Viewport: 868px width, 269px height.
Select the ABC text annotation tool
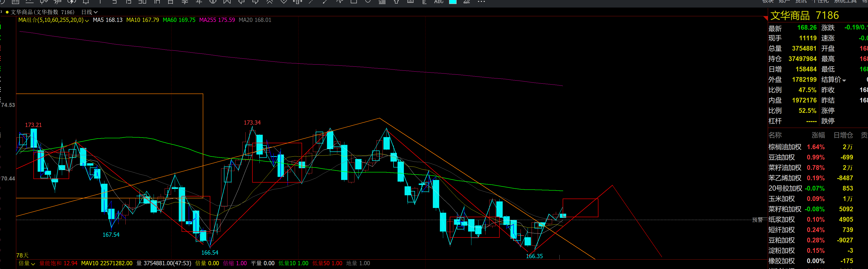[439, 2]
